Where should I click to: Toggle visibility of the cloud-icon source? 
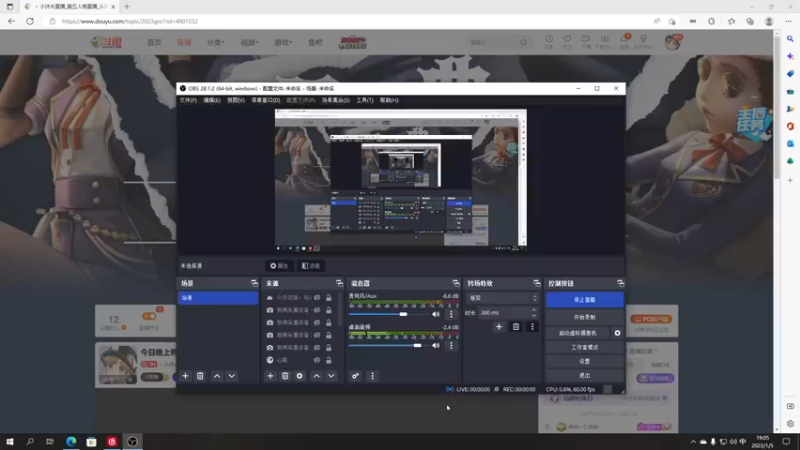317,297
